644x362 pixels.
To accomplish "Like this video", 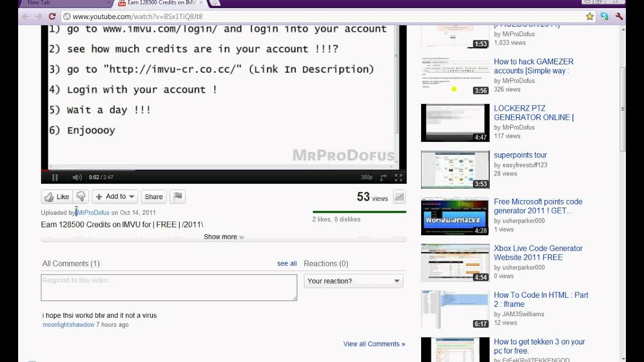I will tap(57, 197).
